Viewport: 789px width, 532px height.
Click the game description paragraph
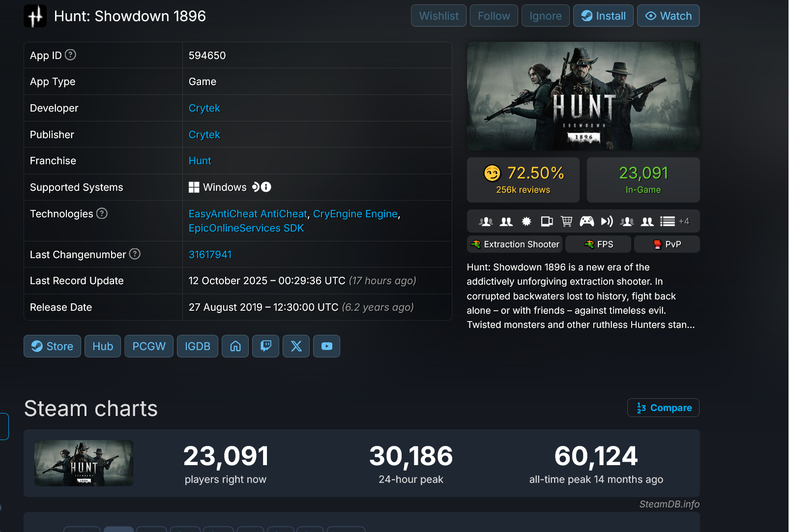coord(581,296)
